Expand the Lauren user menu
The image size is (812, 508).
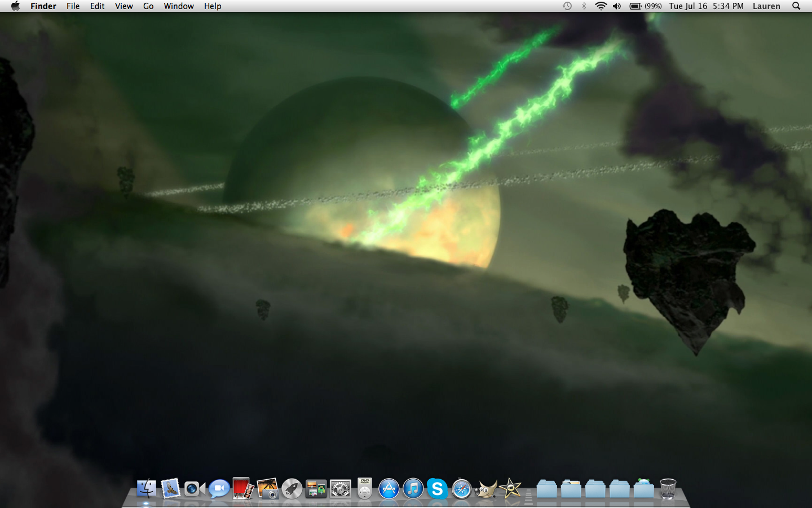coord(766,6)
